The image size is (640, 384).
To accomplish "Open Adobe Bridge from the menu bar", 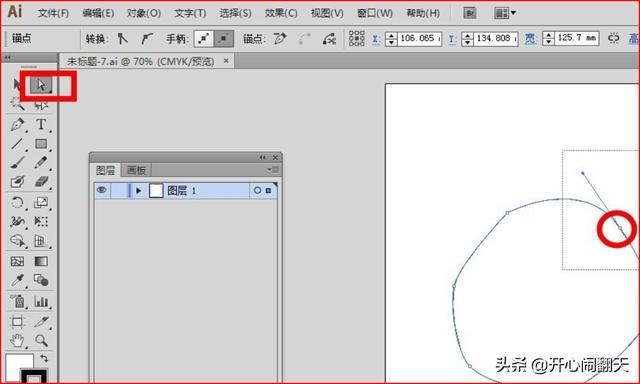I will (470, 13).
